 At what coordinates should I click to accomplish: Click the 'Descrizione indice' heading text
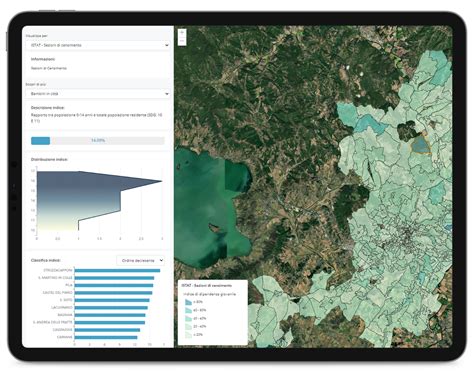[x=48, y=108]
